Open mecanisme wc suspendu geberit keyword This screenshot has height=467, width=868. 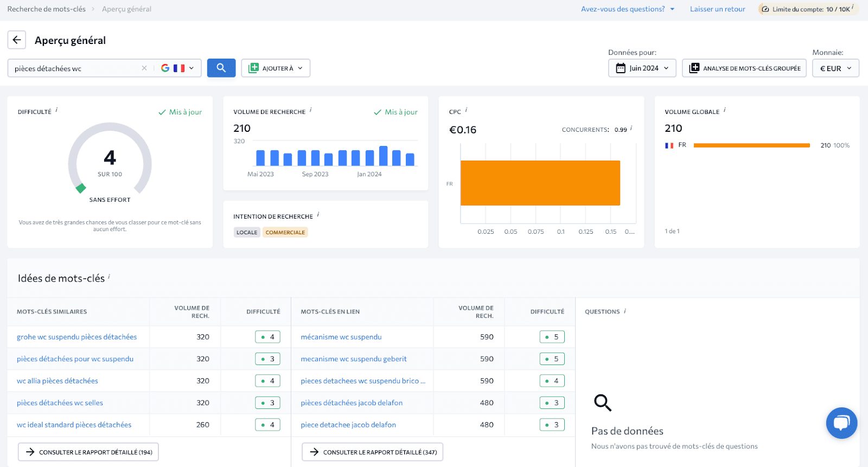(354, 359)
